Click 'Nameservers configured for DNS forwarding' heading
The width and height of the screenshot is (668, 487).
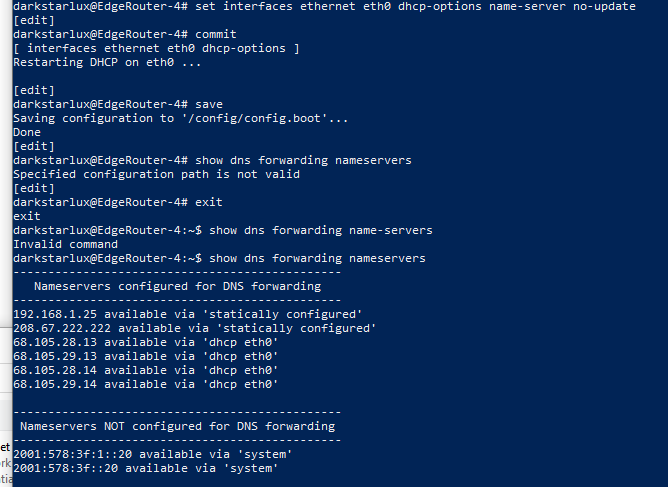pos(178,286)
